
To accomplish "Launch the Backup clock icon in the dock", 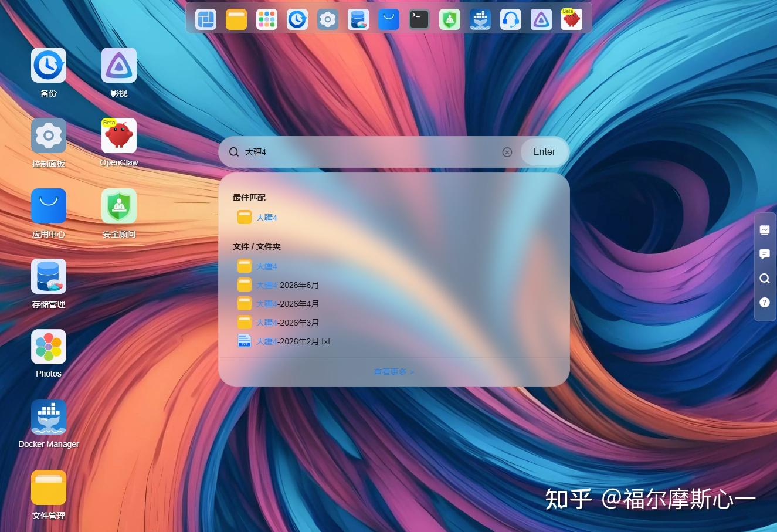I will [297, 19].
